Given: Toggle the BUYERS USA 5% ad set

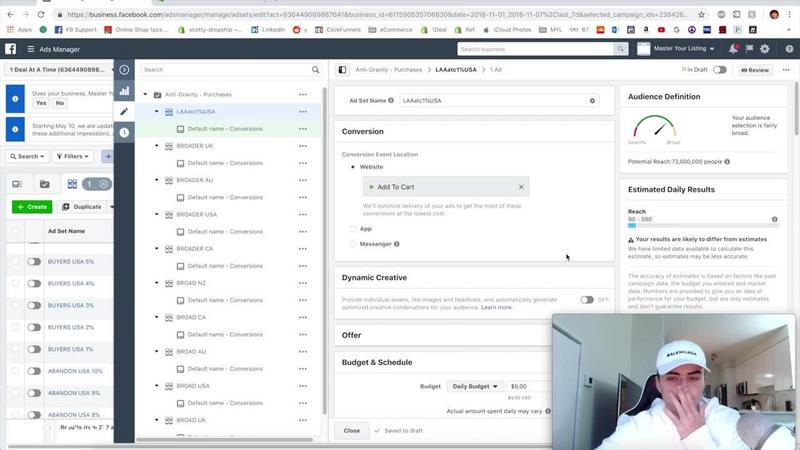Looking at the screenshot, I should click(x=34, y=262).
